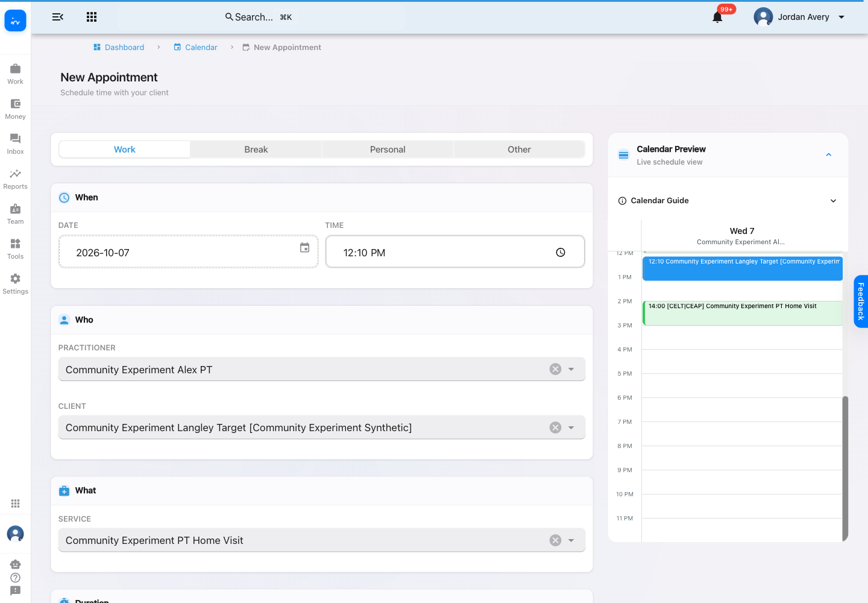Open the help question mark icon
Screen dimensions: 868x603
click(x=16, y=578)
